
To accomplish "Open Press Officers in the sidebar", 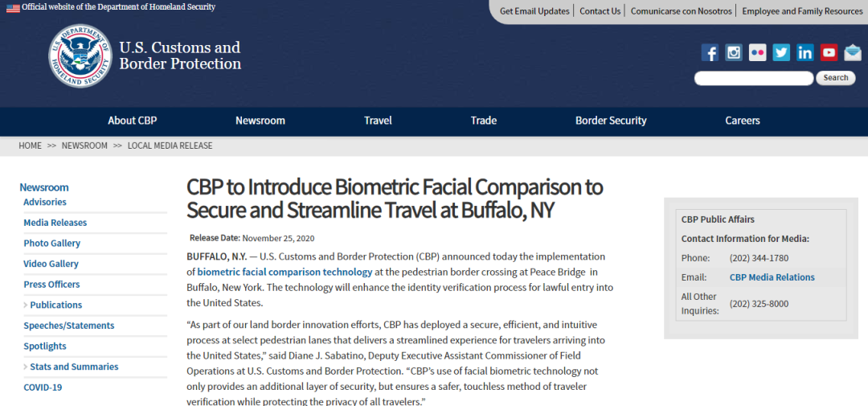I will point(51,284).
